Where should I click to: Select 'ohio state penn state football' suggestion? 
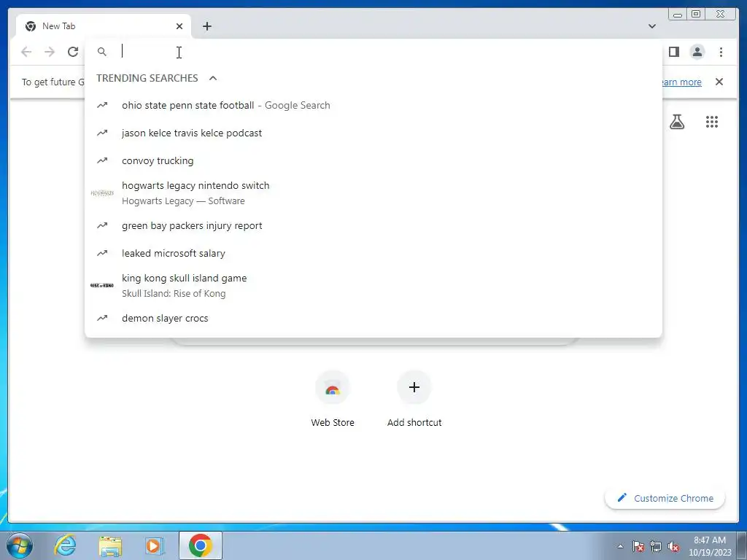tap(373, 105)
